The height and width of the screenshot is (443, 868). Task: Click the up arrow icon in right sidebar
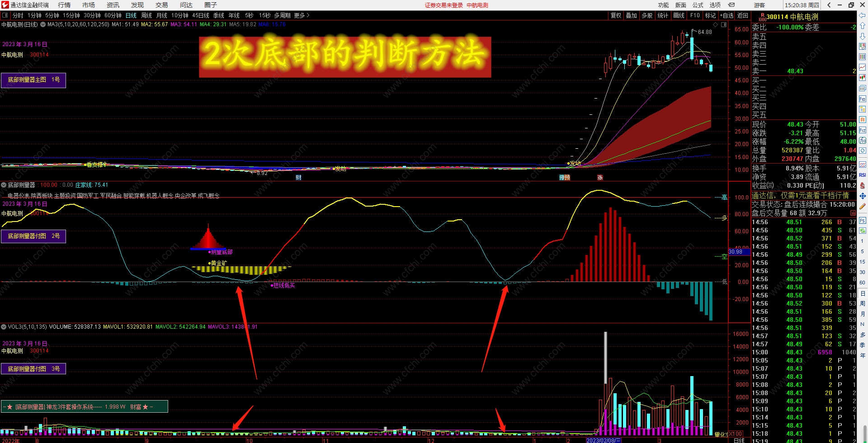(x=863, y=26)
